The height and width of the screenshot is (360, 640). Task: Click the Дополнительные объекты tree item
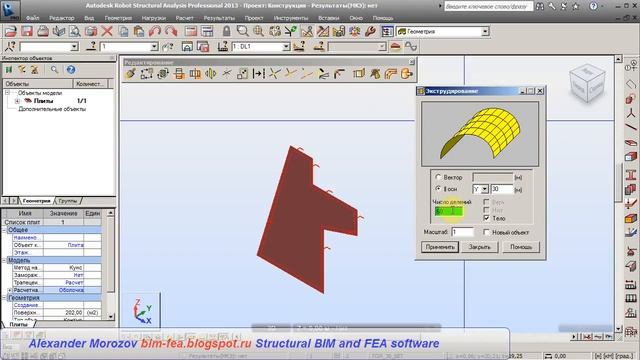[x=52, y=109]
